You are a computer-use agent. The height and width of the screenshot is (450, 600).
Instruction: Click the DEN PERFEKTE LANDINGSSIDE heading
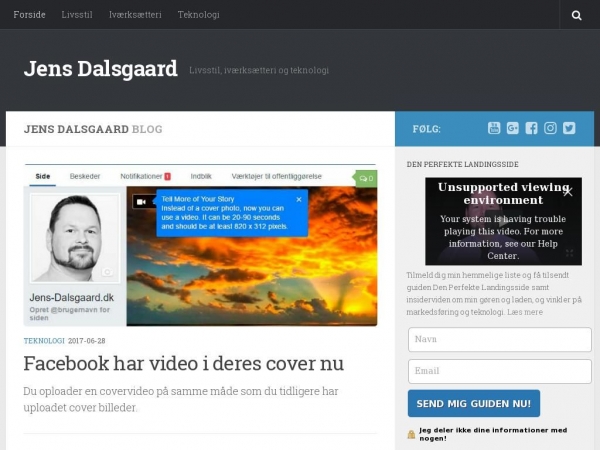click(463, 165)
